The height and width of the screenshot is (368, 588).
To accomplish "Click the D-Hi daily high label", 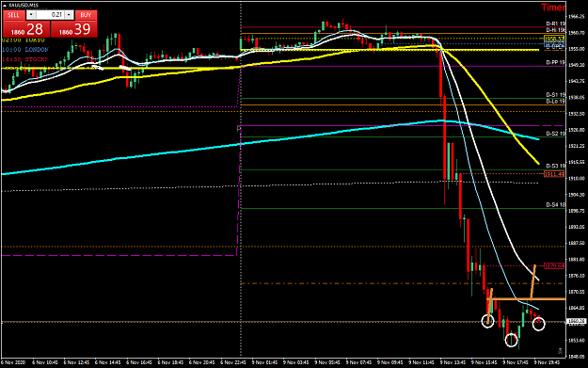I will [x=555, y=30].
